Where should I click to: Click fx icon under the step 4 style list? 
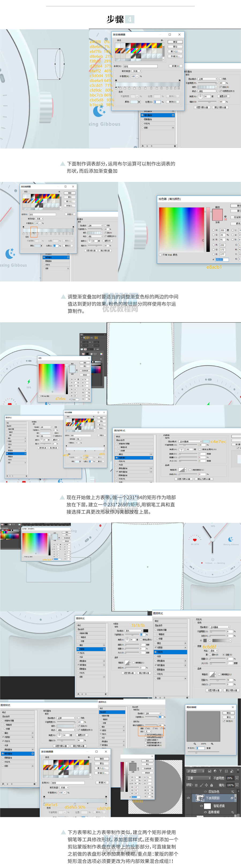(x=143, y=146)
